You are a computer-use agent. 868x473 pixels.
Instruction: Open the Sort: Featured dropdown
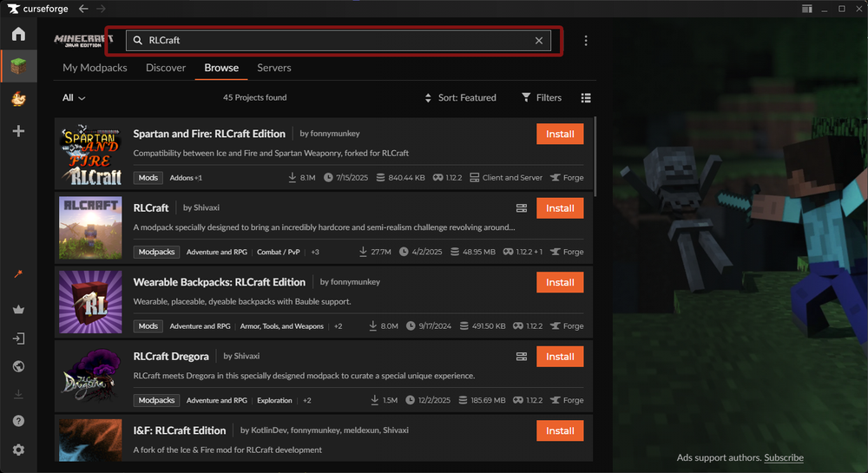(460, 98)
